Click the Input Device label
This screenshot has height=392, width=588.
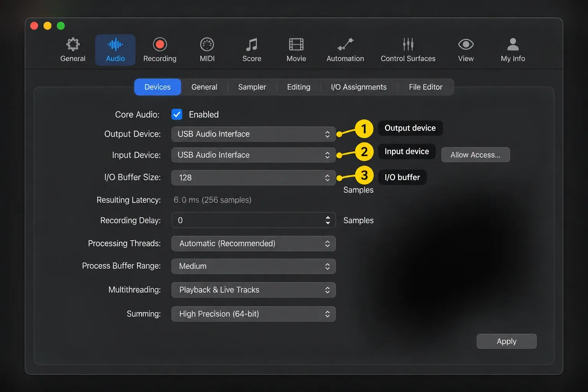pos(136,155)
